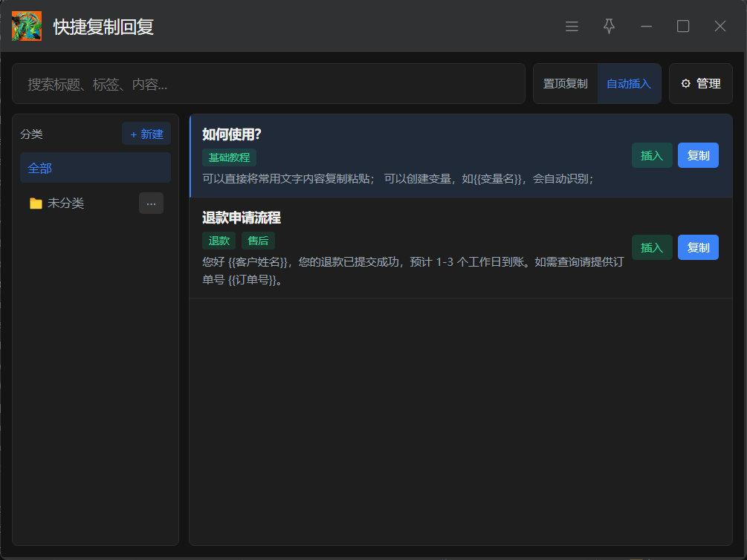
Task: Copy the 如何使用? reply
Action: pyautogui.click(x=698, y=155)
